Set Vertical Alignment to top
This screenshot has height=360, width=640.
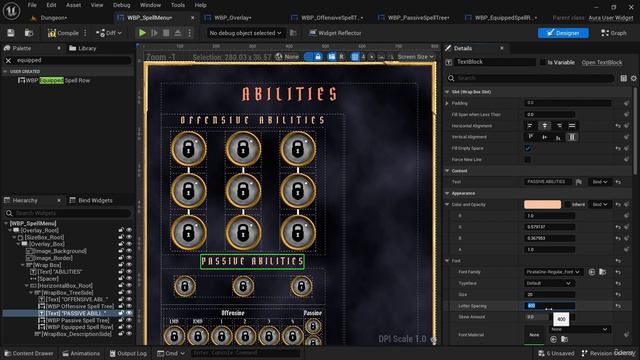(530, 137)
